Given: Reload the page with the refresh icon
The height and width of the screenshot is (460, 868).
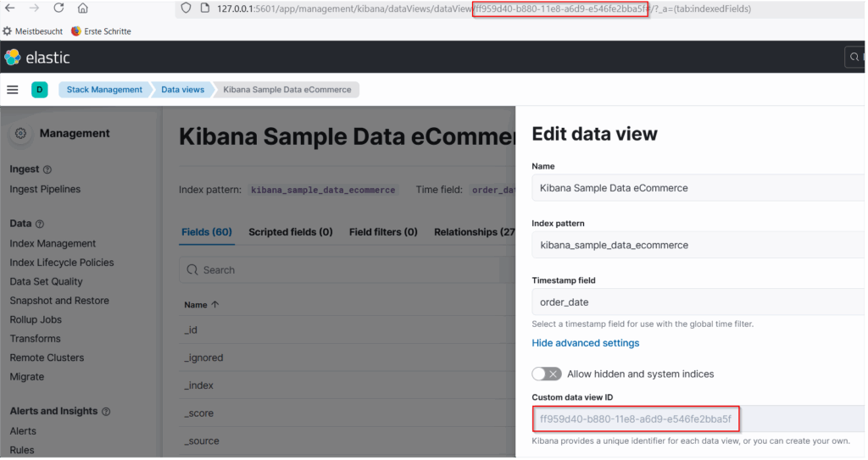Looking at the screenshot, I should (x=58, y=8).
